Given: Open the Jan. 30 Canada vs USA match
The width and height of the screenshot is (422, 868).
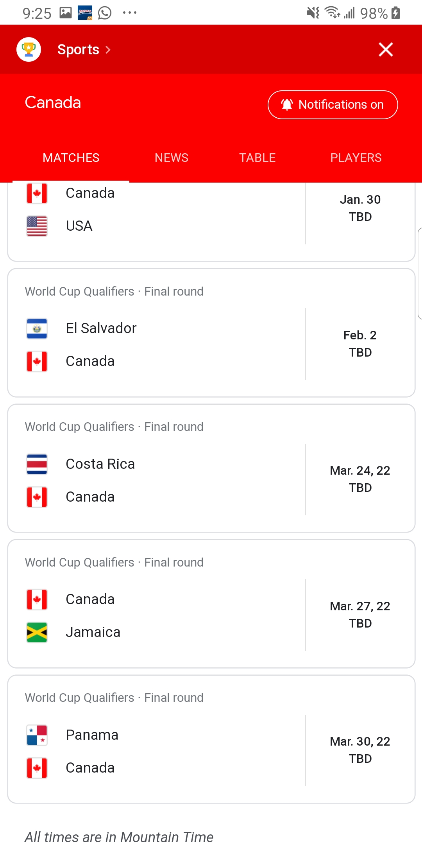Looking at the screenshot, I should point(211,222).
